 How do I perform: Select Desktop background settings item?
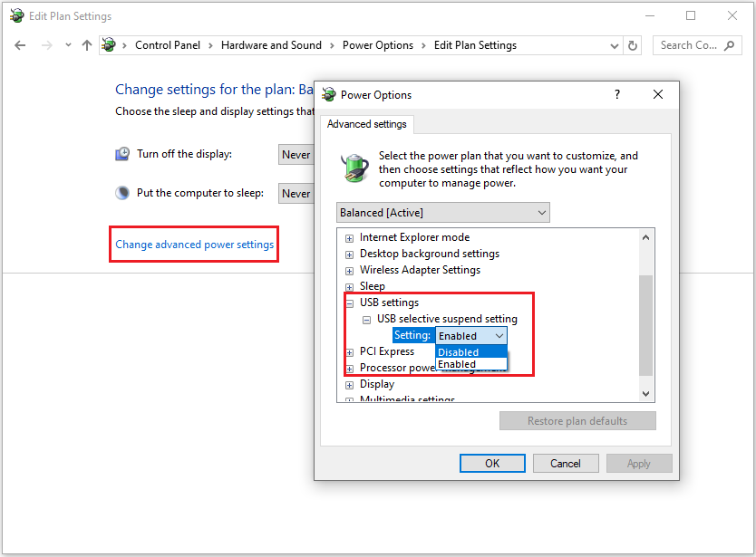[x=429, y=254]
